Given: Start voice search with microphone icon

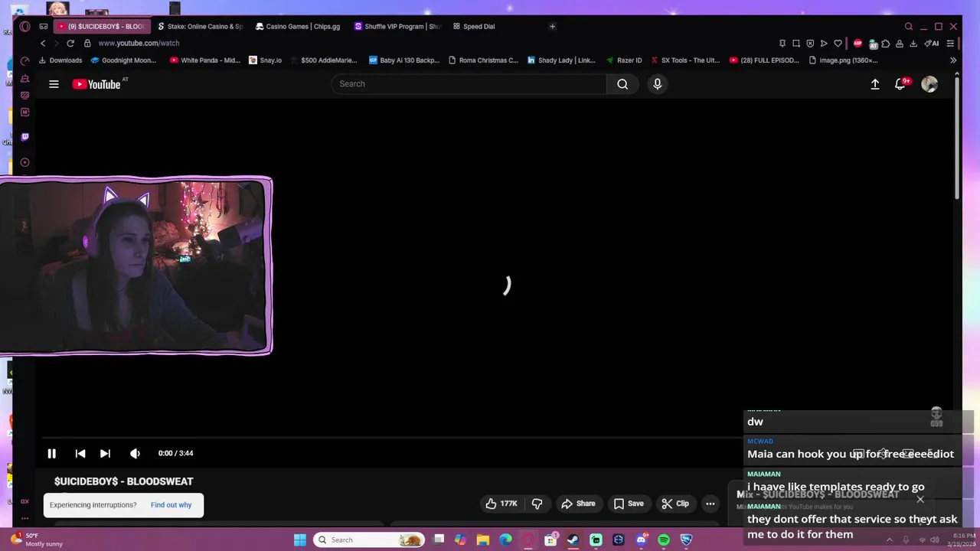Looking at the screenshot, I should pos(657,84).
